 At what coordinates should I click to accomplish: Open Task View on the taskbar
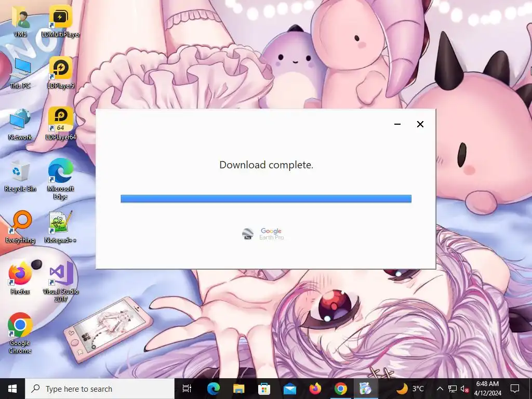187,389
